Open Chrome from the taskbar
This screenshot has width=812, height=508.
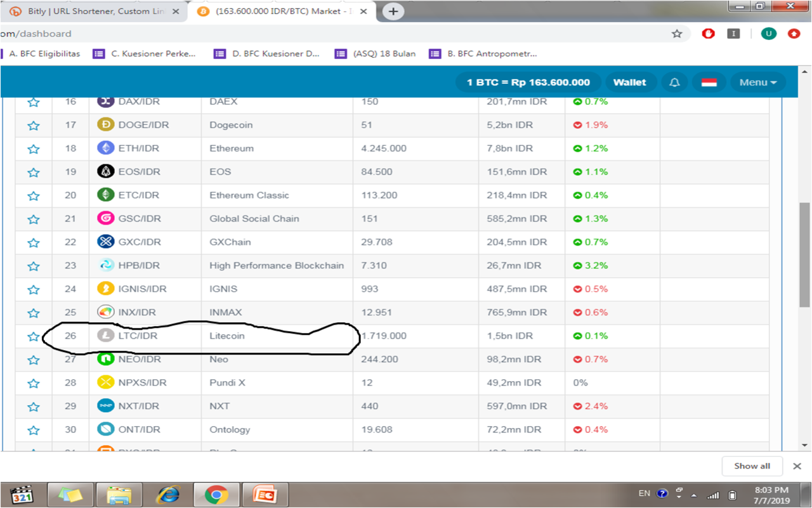pos(216,495)
